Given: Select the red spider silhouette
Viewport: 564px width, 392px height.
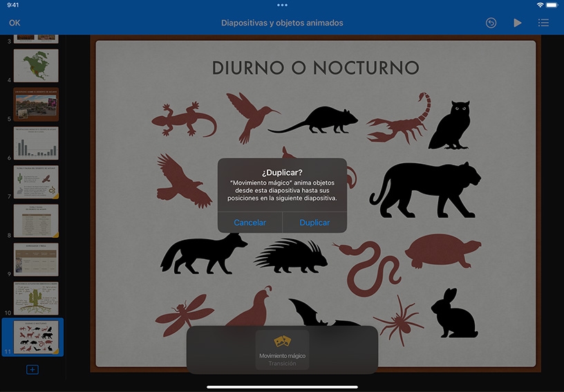Looking at the screenshot, I should [398, 321].
